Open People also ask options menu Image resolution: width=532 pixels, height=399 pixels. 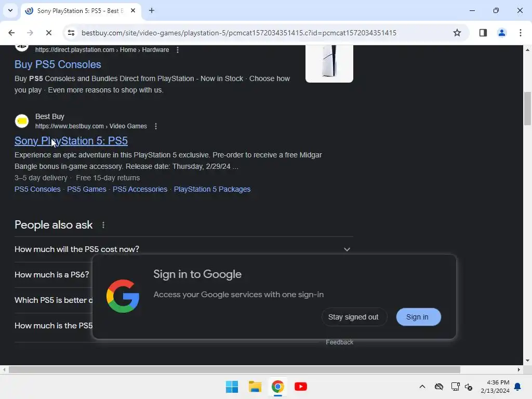coord(103,225)
